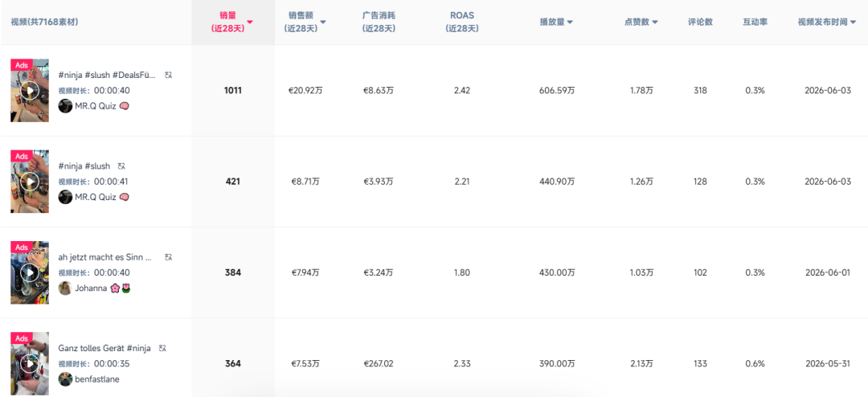
Task: Open Johanna's profile avatar
Action: coord(65,288)
